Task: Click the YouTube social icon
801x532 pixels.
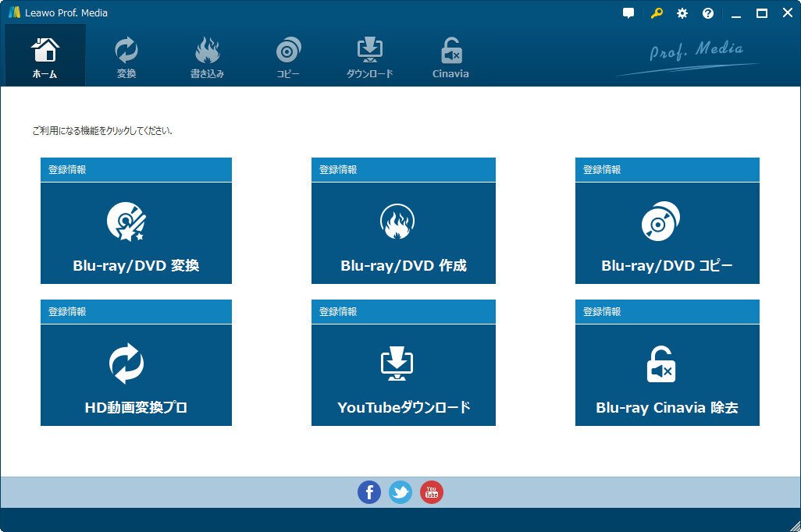Action: 432,492
